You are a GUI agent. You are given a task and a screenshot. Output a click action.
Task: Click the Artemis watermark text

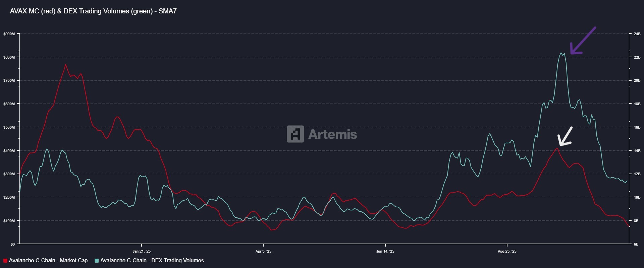(x=332, y=134)
